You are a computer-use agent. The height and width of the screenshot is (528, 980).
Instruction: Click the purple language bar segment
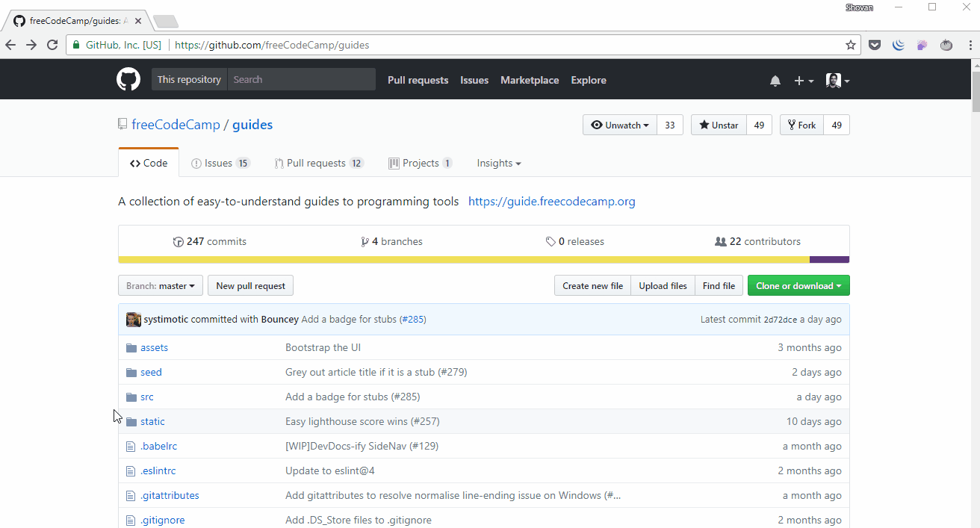pyautogui.click(x=829, y=260)
